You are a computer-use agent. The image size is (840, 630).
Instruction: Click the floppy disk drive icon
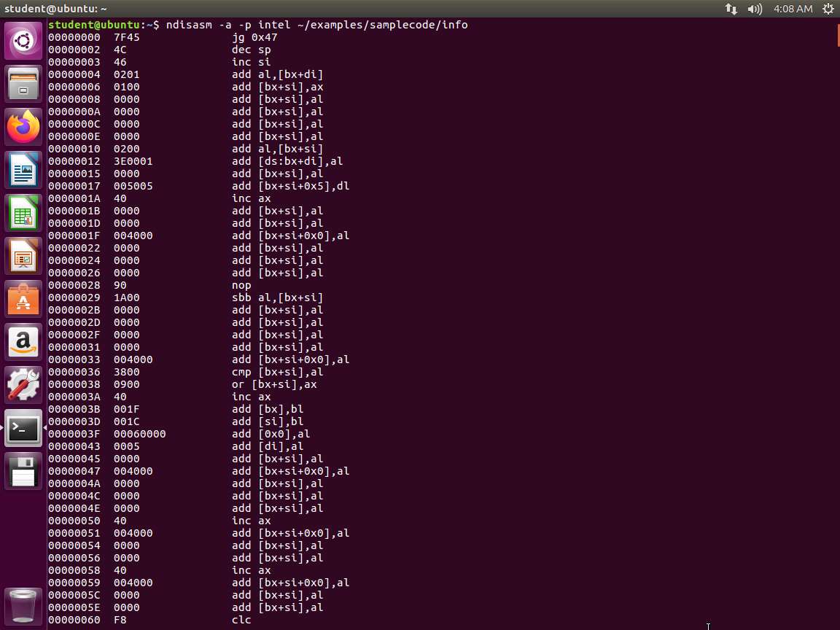tap(23, 471)
